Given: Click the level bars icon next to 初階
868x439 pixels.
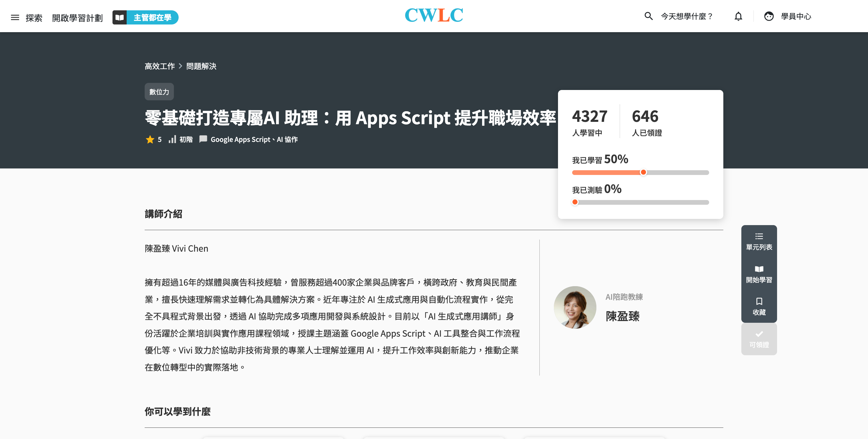Looking at the screenshot, I should 172,139.
